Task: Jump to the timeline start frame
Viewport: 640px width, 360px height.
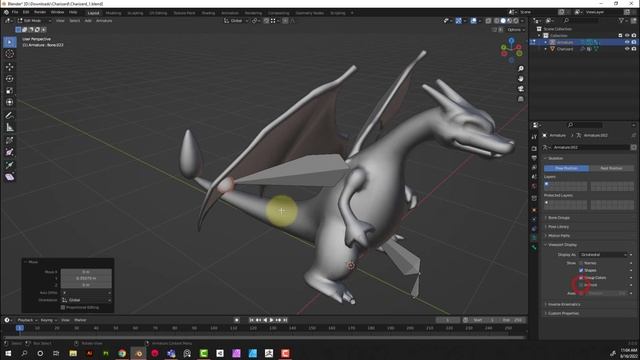Action: coord(252,320)
